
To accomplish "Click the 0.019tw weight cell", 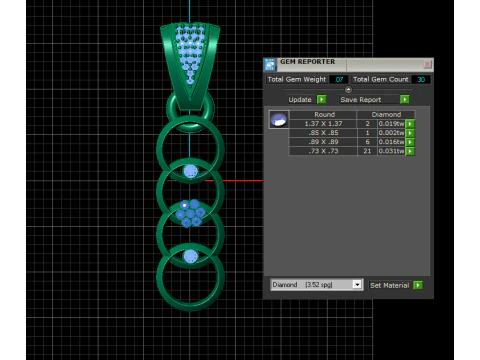I will pyautogui.click(x=391, y=124).
